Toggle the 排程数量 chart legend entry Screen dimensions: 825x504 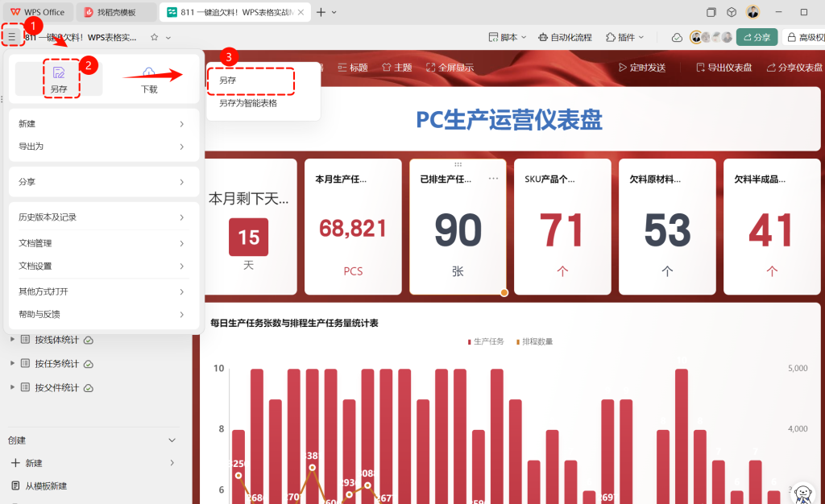pyautogui.click(x=535, y=341)
